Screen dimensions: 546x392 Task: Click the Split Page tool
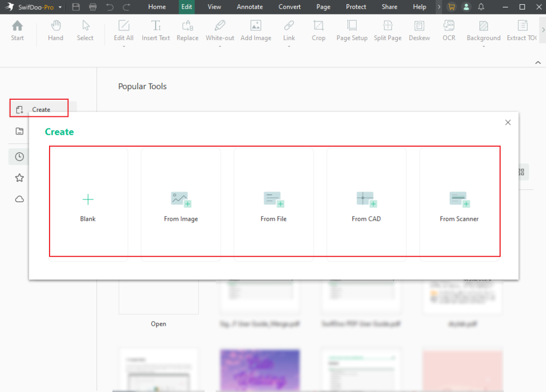point(388,30)
